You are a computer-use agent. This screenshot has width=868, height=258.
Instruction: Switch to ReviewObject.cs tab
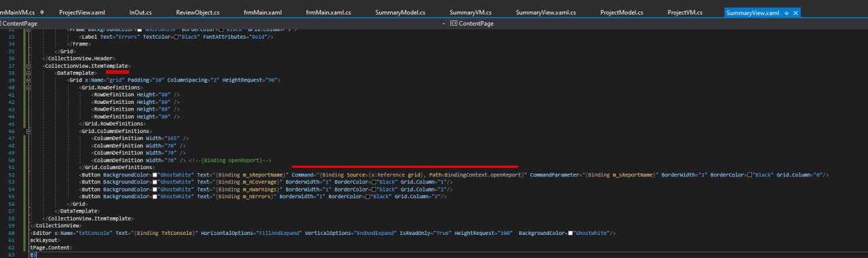[x=197, y=13]
